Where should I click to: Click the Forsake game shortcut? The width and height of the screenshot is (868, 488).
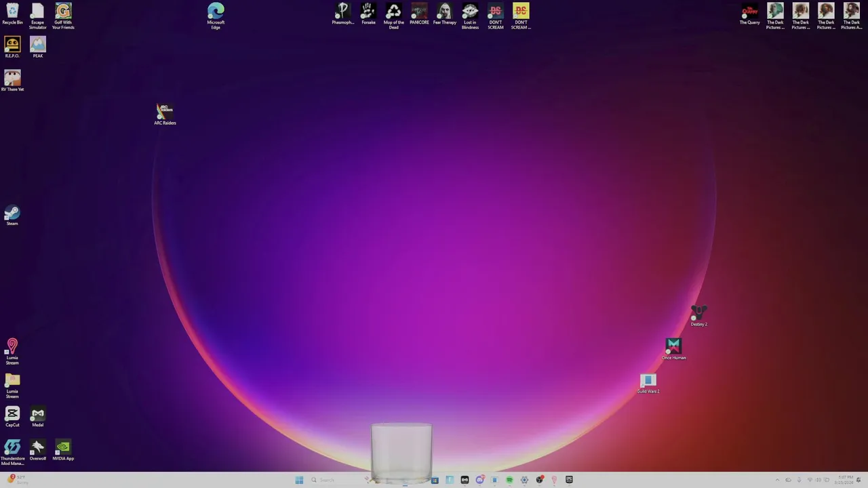pyautogui.click(x=368, y=14)
